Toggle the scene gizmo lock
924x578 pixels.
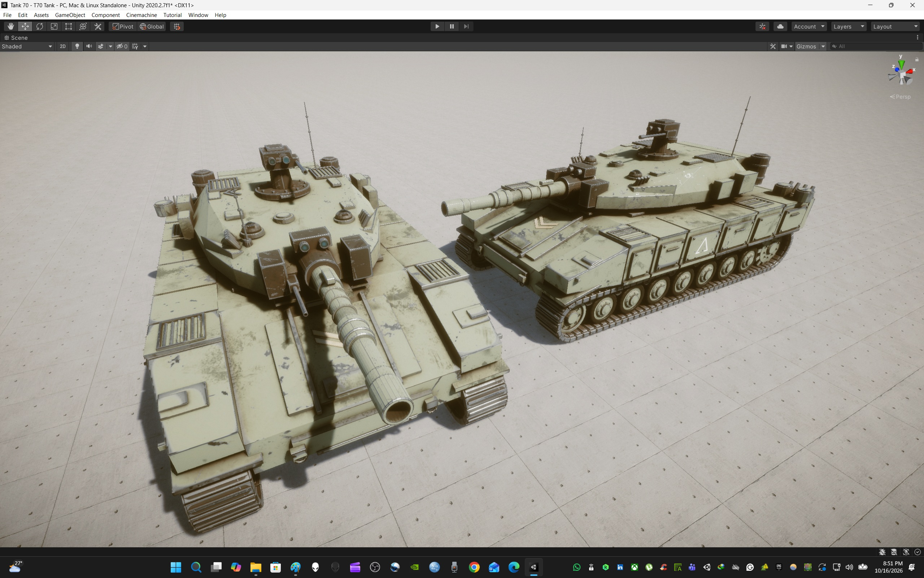pos(917,59)
